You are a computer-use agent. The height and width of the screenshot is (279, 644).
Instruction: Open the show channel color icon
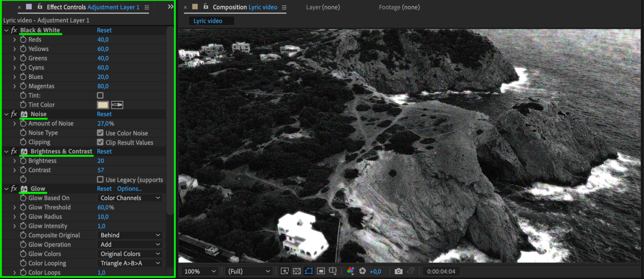coord(351,271)
